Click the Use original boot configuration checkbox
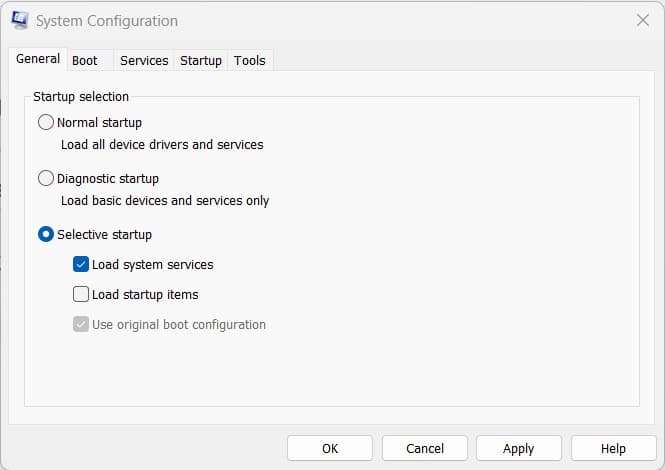Viewport: 665px width, 470px height. (81, 325)
